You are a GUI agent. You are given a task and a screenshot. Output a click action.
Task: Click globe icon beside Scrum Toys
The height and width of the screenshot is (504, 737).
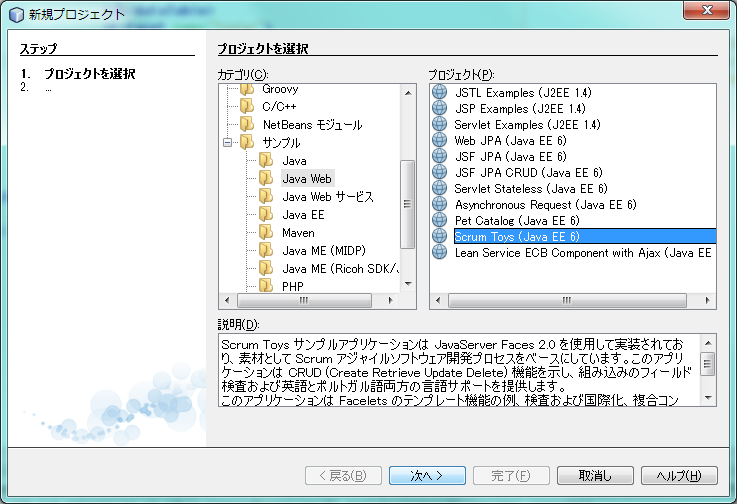point(439,236)
